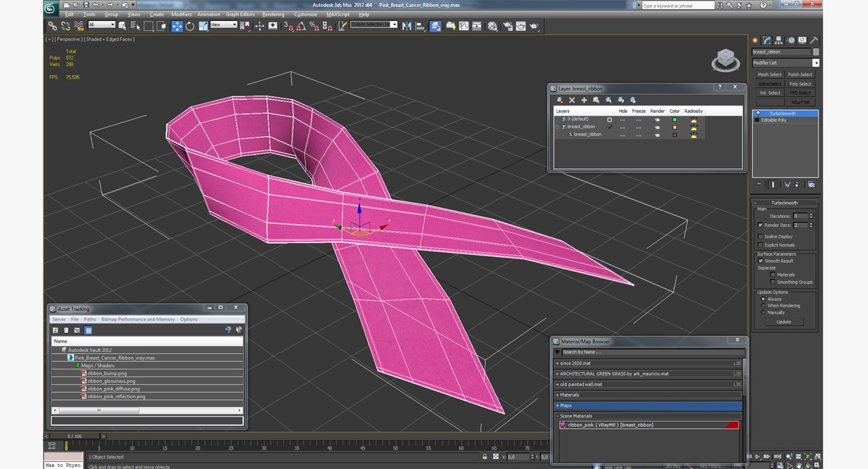
Task: Toggle the Angle Snap icon
Action: pyautogui.click(x=301, y=26)
